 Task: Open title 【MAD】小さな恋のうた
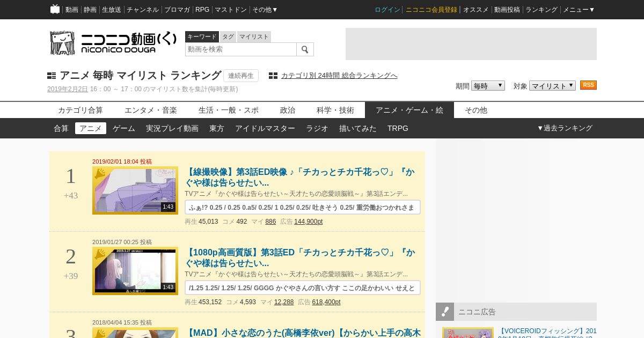click(x=303, y=333)
